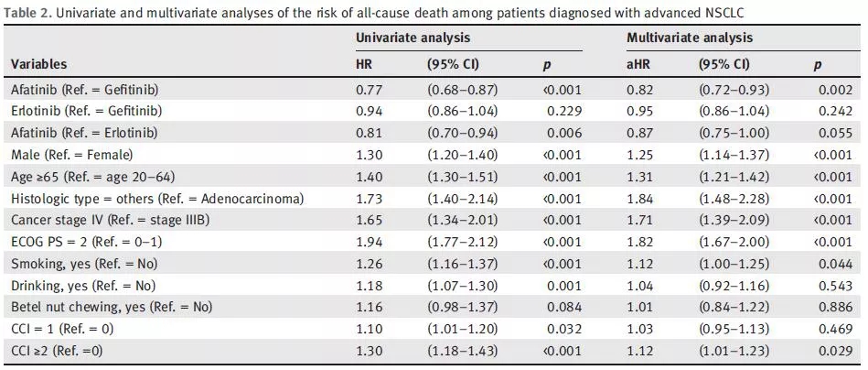Screen dimensions: 868x370
Task: Click the Variables column header
Action: (x=38, y=64)
